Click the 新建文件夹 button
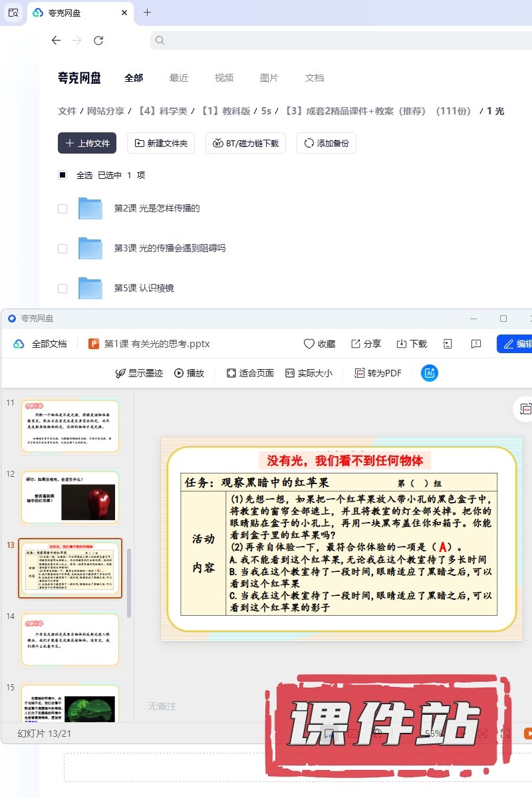The width and height of the screenshot is (532, 798). pyautogui.click(x=161, y=143)
